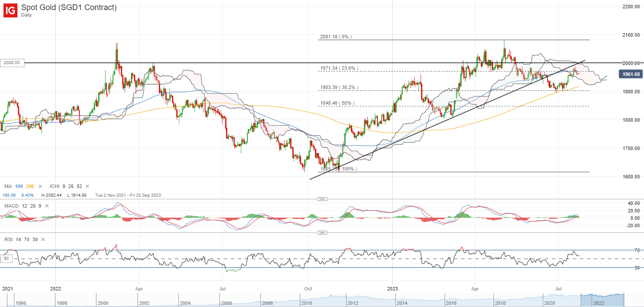Grab the handle between price chart and MACD

[x=322, y=199]
